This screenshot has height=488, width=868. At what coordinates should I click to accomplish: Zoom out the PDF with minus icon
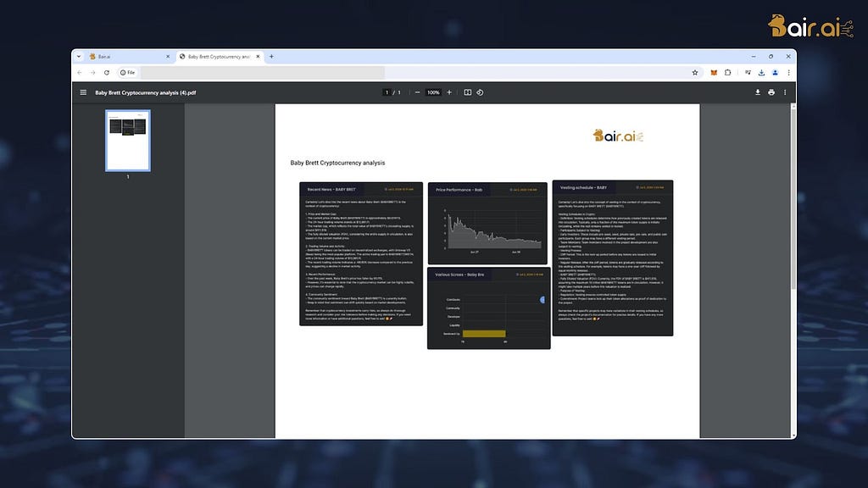point(417,92)
